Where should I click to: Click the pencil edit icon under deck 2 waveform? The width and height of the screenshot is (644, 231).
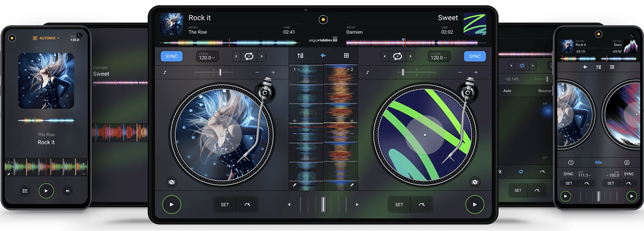coord(352,185)
